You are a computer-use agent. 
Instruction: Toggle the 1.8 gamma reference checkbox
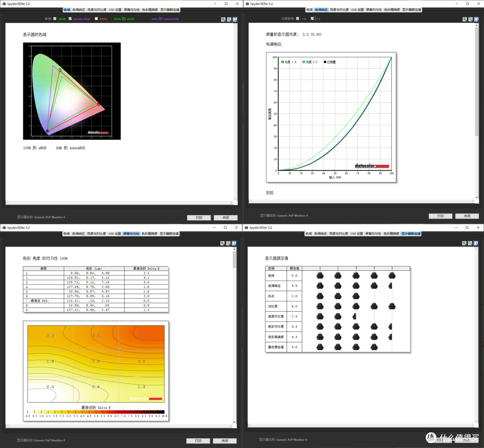tap(298, 18)
